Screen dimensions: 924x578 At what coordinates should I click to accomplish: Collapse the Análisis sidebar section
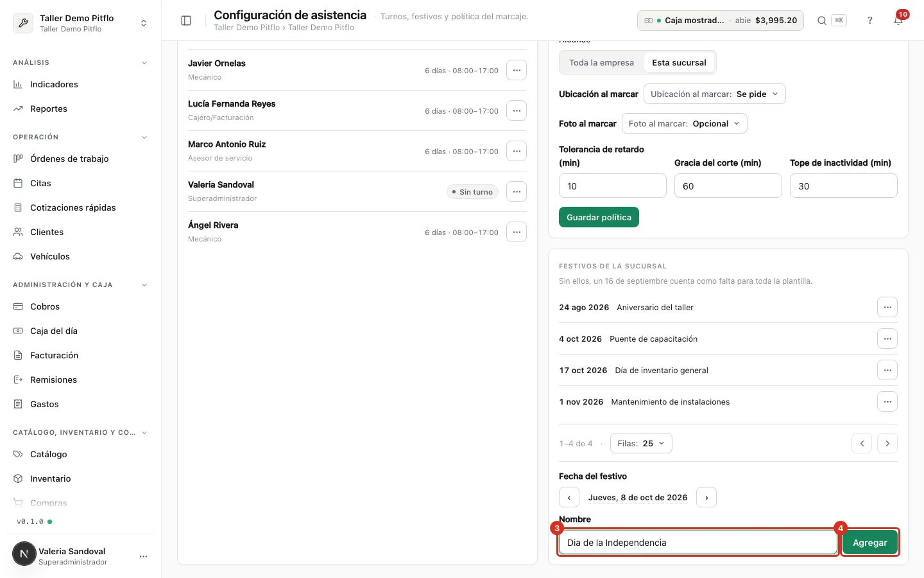[144, 62]
